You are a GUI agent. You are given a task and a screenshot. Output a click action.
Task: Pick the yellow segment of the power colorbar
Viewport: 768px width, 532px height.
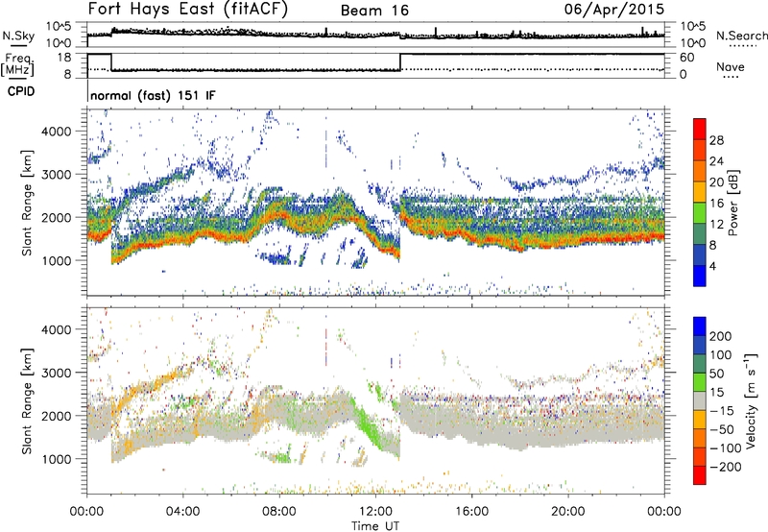700,192
